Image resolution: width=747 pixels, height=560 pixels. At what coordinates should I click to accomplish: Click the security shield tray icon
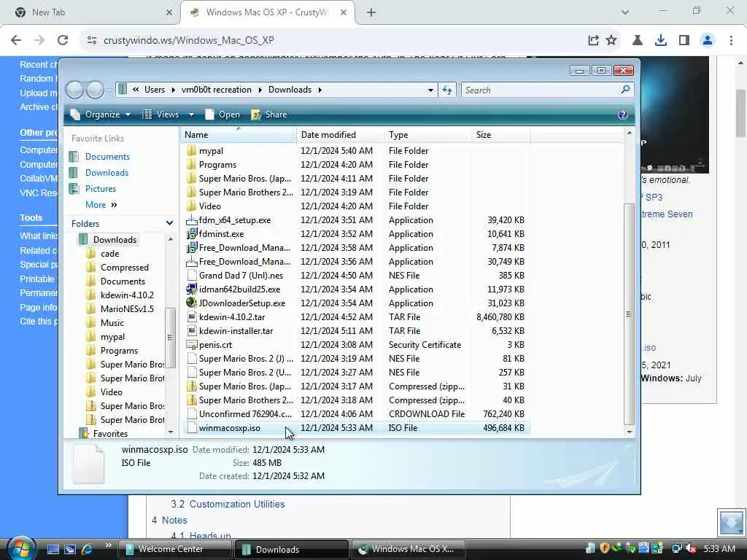tap(605, 548)
